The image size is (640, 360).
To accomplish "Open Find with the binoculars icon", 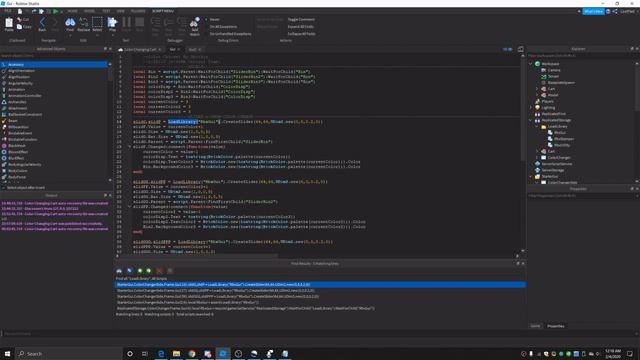I will [x=70, y=24].
